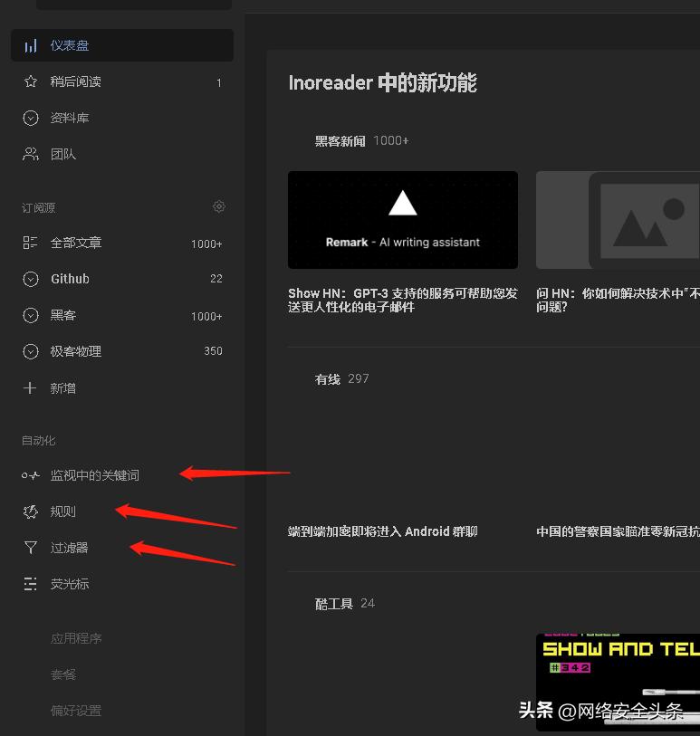Open the 订阅源 settings gear icon

219,206
